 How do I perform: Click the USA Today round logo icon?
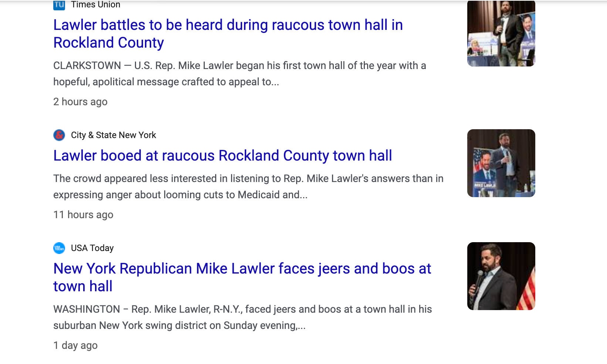point(59,248)
